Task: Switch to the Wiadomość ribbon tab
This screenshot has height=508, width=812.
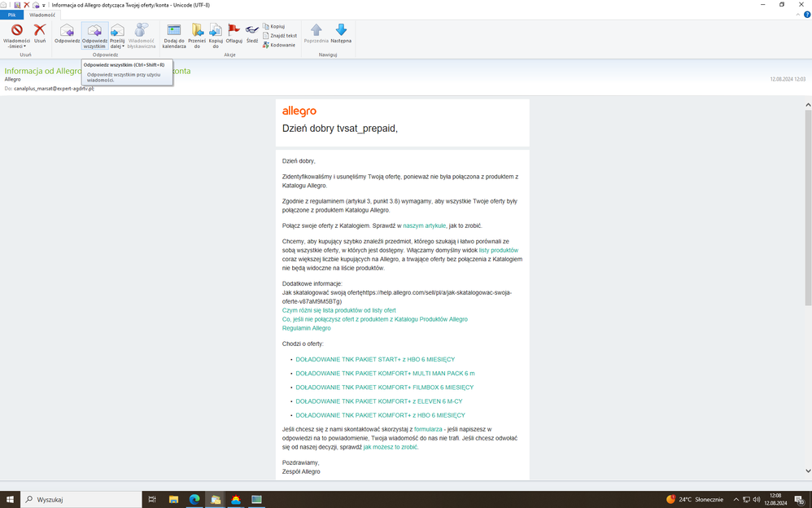Action: (x=41, y=15)
